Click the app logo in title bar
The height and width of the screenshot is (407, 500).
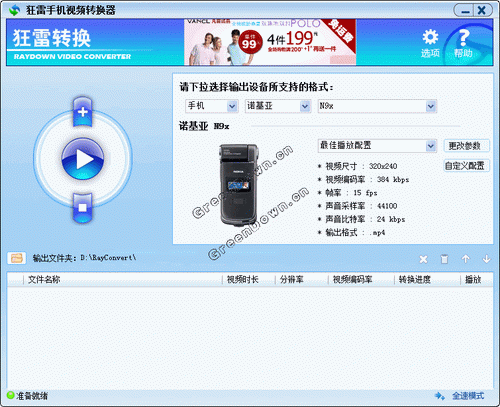point(14,10)
